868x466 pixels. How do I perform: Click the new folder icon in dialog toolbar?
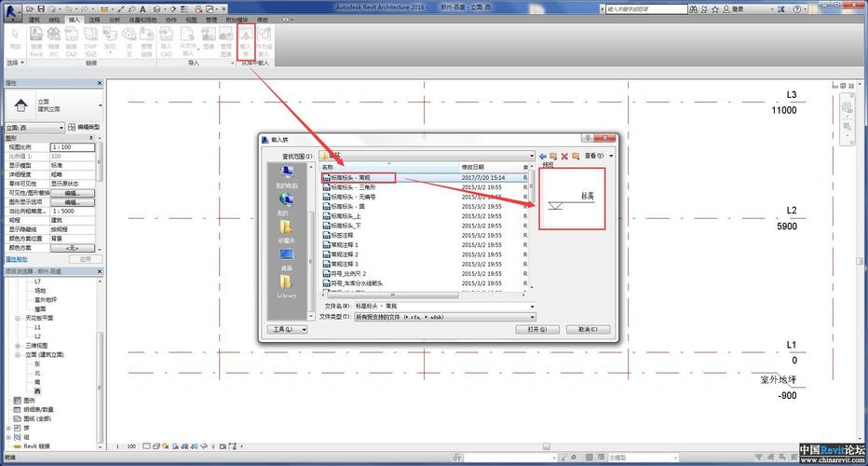tap(576, 157)
